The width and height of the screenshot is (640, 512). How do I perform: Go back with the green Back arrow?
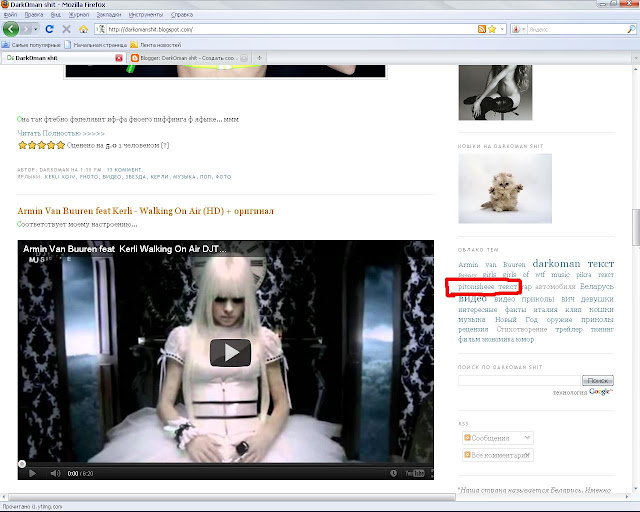click(11, 29)
